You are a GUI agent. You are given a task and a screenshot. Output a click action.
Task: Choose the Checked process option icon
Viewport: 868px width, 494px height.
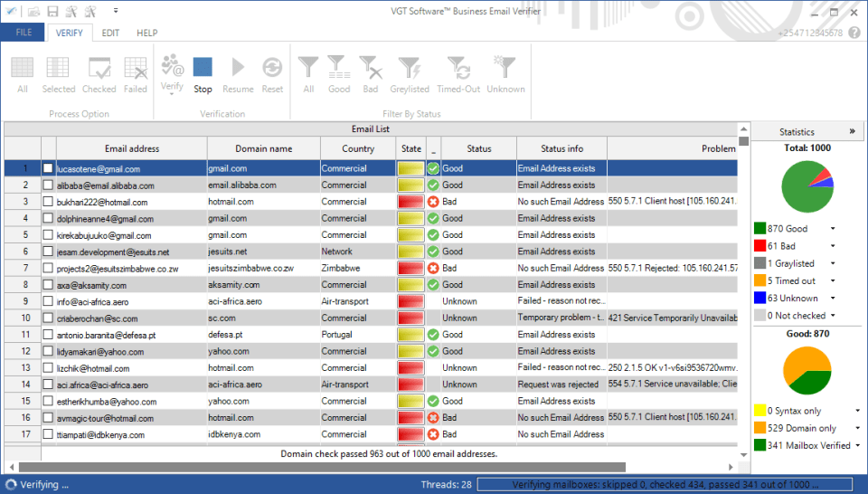pos(99,68)
